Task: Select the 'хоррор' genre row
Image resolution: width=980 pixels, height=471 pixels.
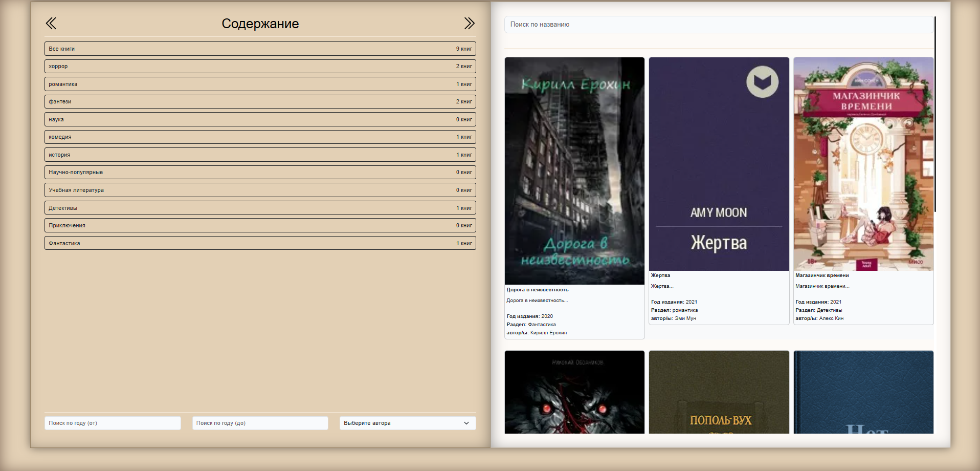Action: pyautogui.click(x=260, y=67)
